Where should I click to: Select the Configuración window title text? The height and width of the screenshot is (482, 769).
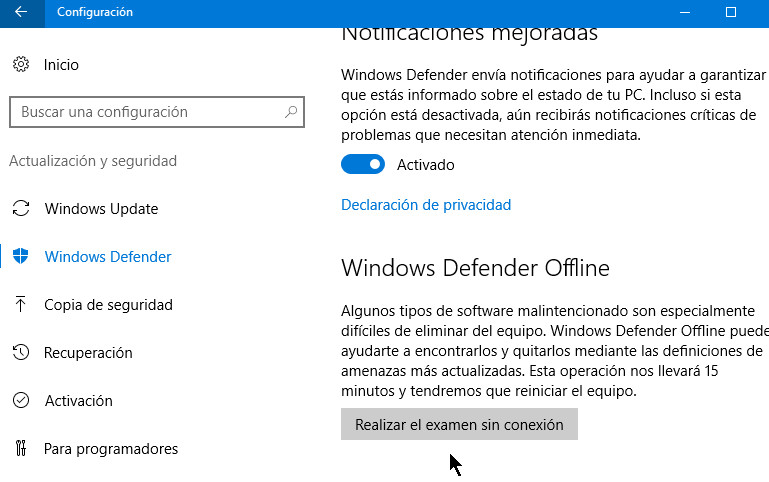click(95, 12)
